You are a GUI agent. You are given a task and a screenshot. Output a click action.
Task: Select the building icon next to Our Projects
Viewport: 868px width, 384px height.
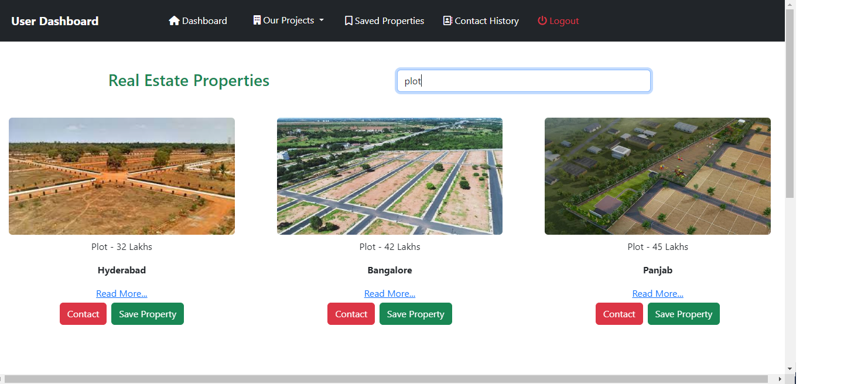255,20
